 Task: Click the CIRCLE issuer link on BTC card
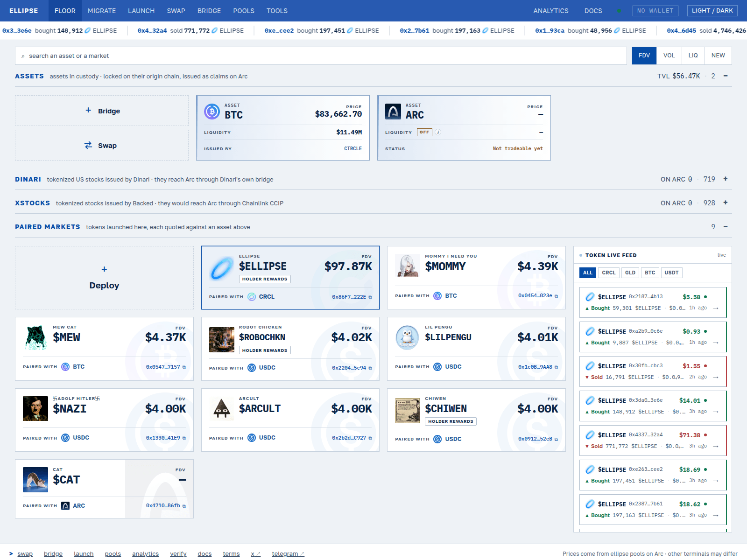tap(353, 148)
